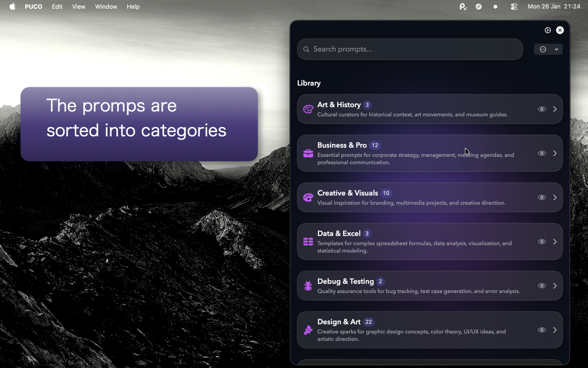
Task: Click the Data & Excel spreadsheet icon
Action: click(308, 241)
